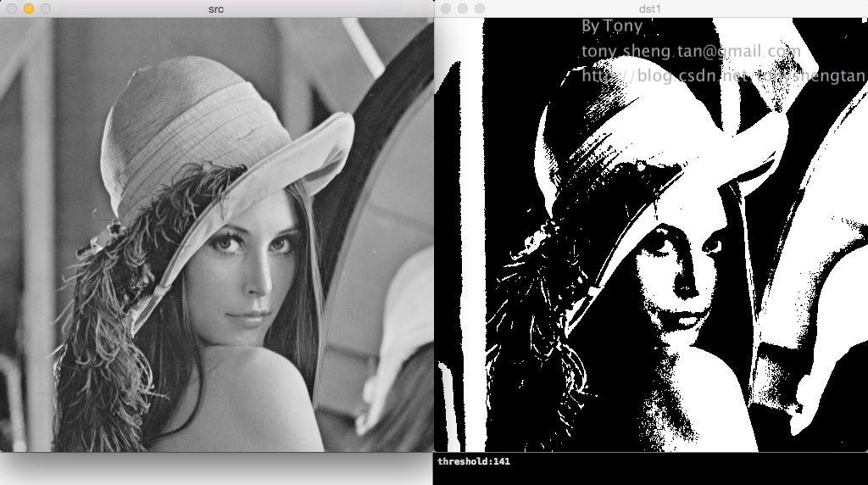
Task: Click the "By Tony" overlay text
Action: coord(612,26)
